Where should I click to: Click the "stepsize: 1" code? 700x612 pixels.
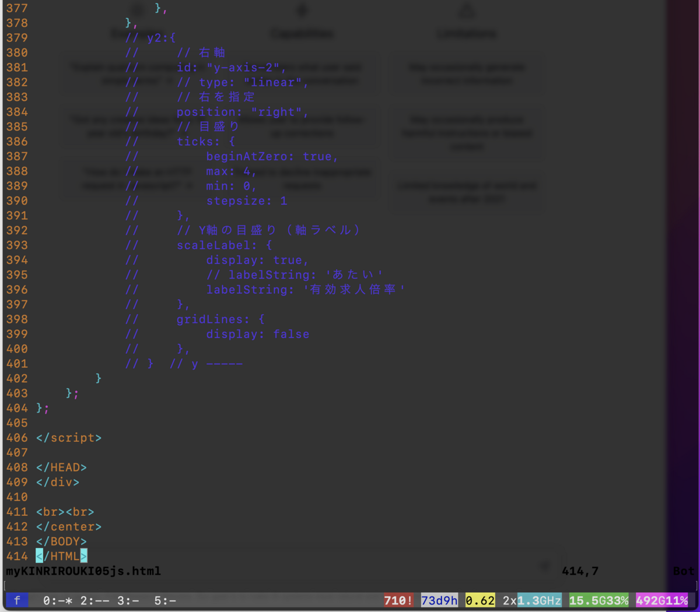pos(247,201)
